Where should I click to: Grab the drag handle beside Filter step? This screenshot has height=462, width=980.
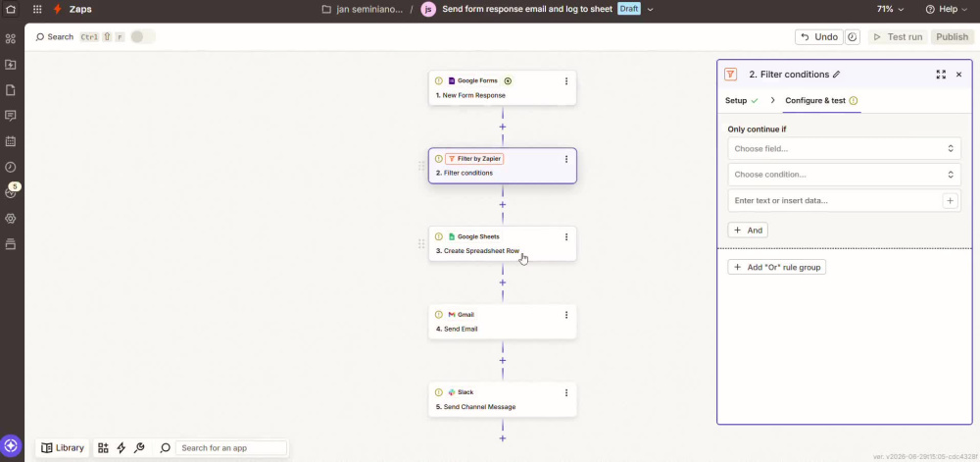click(x=421, y=166)
